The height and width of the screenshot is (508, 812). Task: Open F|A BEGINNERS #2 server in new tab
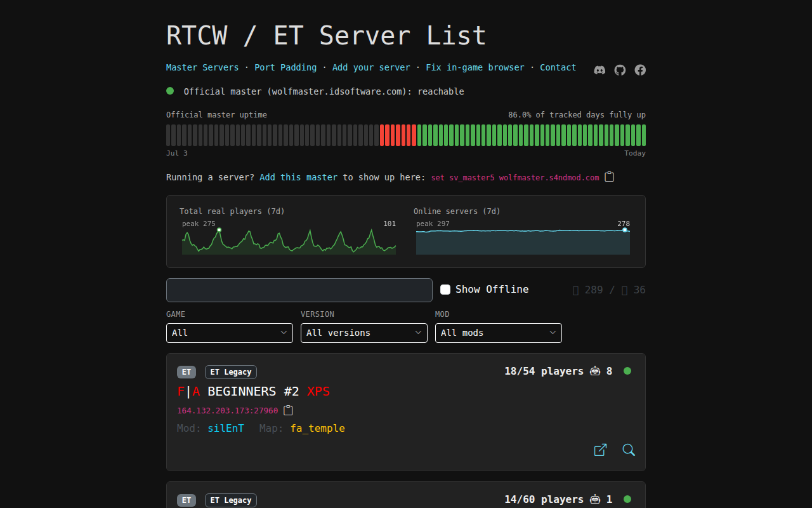pos(600,450)
